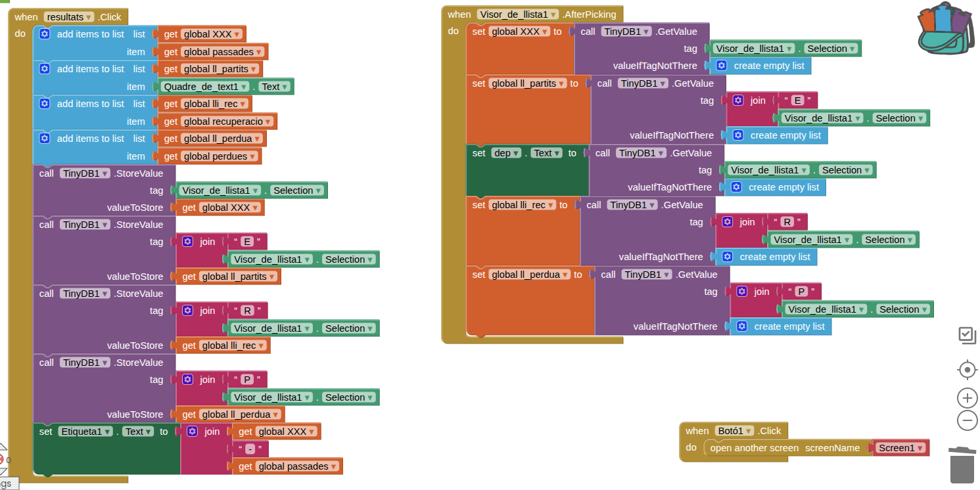This screenshot has height=490, width=980.
Task: Toggle the checkbox icon above workspace controls
Action: pos(967,335)
